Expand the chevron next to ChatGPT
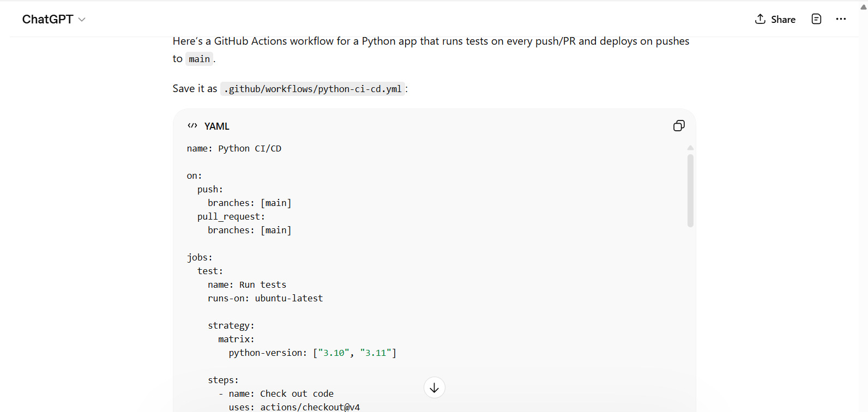Image resolution: width=868 pixels, height=412 pixels. (82, 20)
